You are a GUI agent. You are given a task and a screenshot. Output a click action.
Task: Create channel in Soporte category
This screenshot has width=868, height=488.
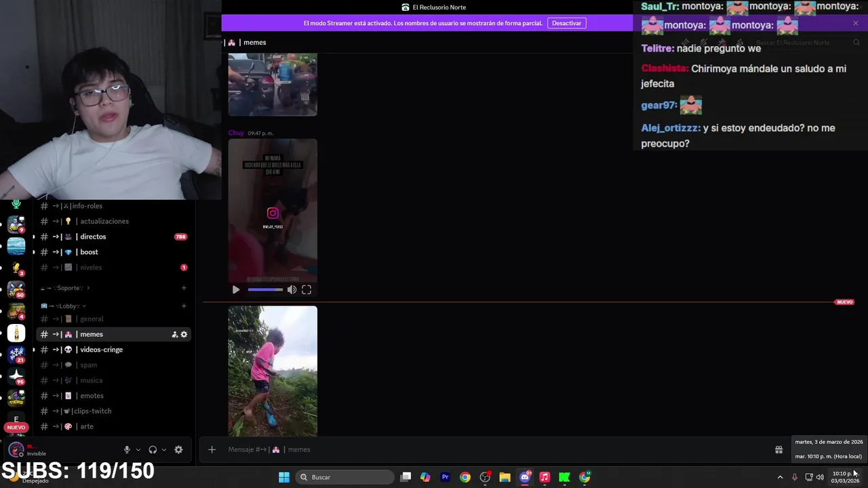184,288
